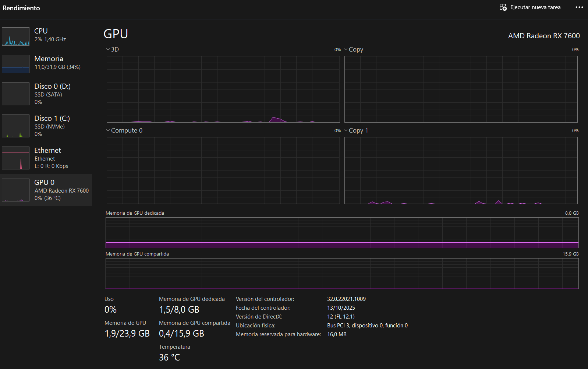Click the AMD Radeon RX 7600 title
This screenshot has height=369, width=588.
(x=543, y=36)
